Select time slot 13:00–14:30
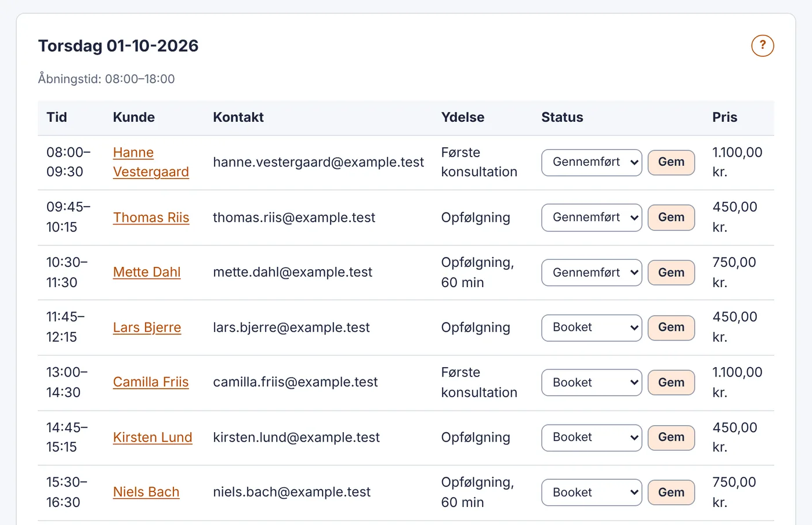Screen dimensions: 812x525 pyautogui.click(x=67, y=382)
